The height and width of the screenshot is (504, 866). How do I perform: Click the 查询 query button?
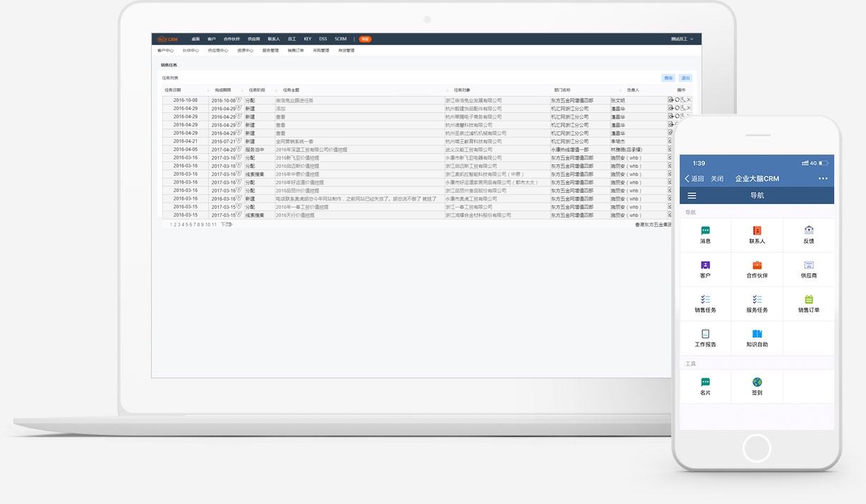(x=668, y=78)
